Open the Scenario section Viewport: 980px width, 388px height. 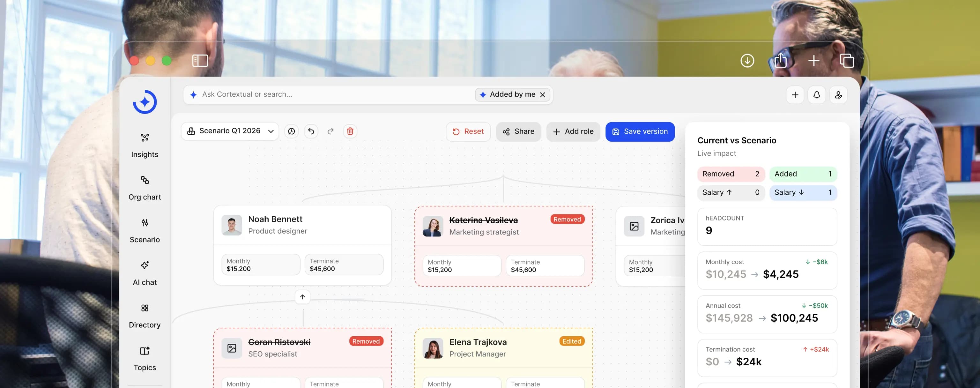(145, 231)
